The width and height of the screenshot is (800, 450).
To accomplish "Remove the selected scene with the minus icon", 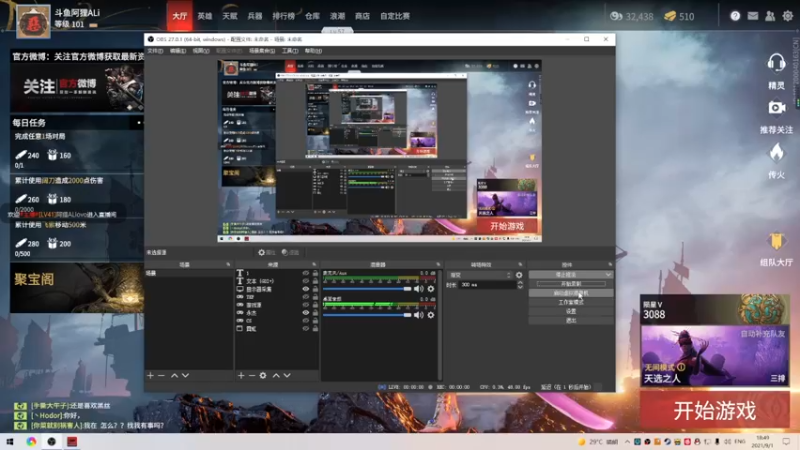I will pyautogui.click(x=161, y=376).
